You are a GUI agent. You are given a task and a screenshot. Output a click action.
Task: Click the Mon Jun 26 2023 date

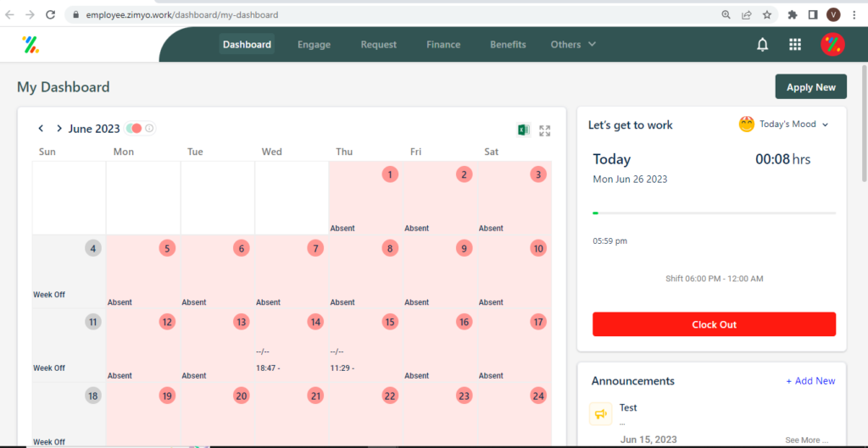[x=630, y=180]
